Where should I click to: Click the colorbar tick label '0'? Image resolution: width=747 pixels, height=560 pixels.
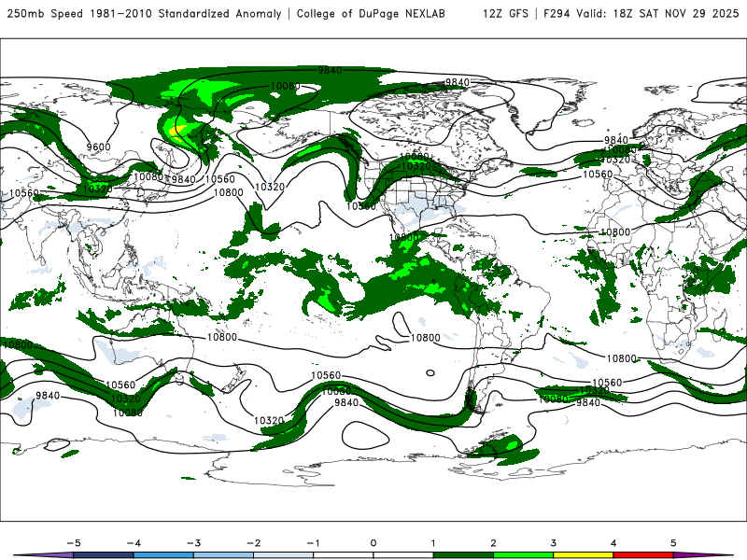click(373, 543)
